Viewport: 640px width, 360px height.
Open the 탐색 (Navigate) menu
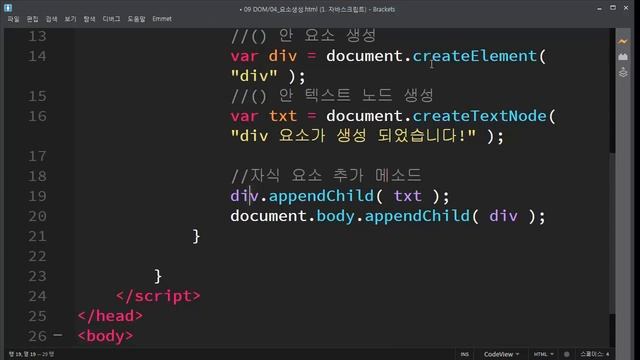[x=89, y=19]
